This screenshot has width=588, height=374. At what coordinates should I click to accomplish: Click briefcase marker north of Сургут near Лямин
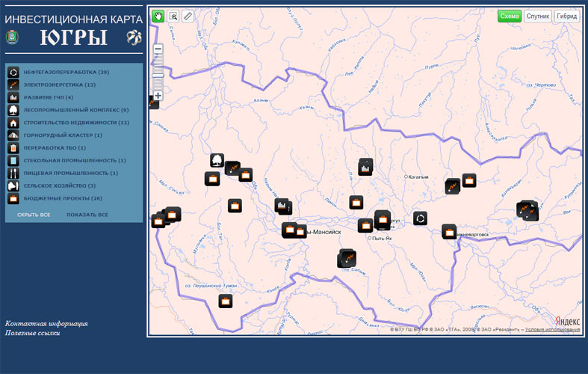click(356, 203)
